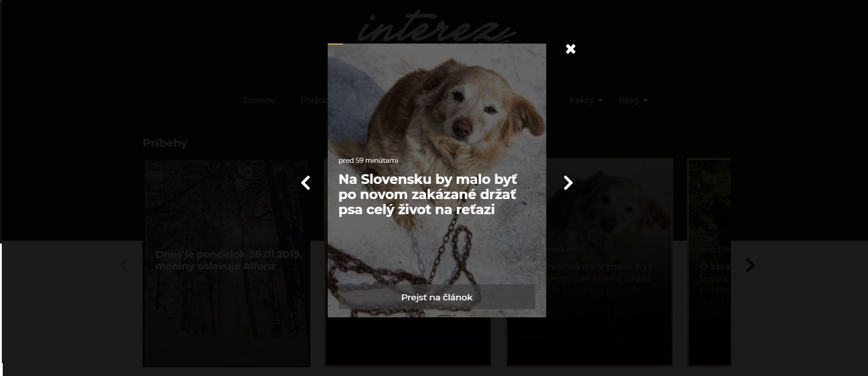Open the article via Prejsť na článok
The height and width of the screenshot is (376, 868).
point(437,297)
